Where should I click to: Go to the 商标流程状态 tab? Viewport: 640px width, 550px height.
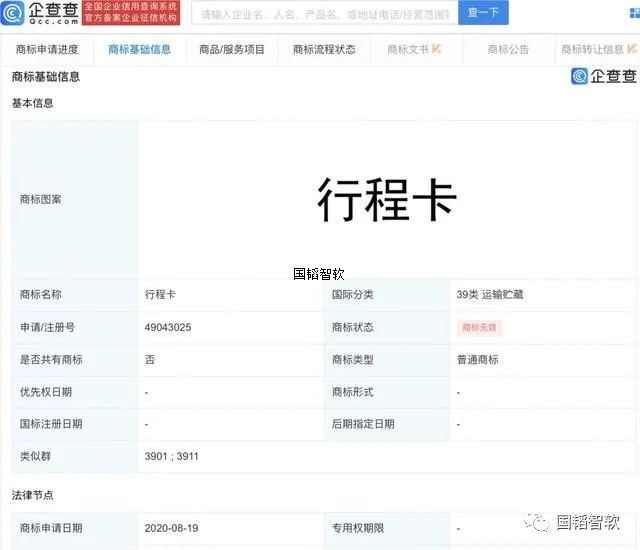324,50
